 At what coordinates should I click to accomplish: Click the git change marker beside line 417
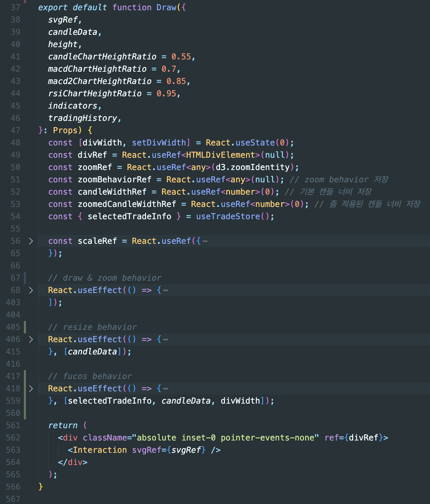pos(25,395)
